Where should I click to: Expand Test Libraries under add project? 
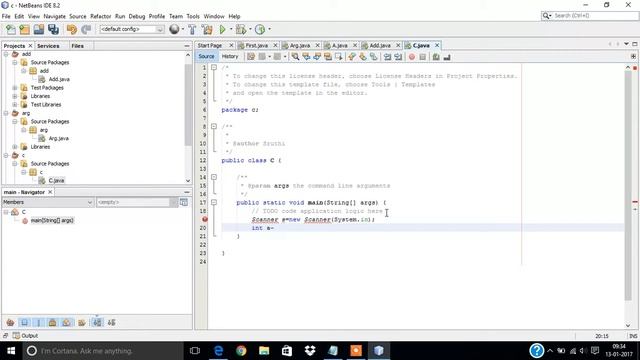pyautogui.click(x=15, y=104)
